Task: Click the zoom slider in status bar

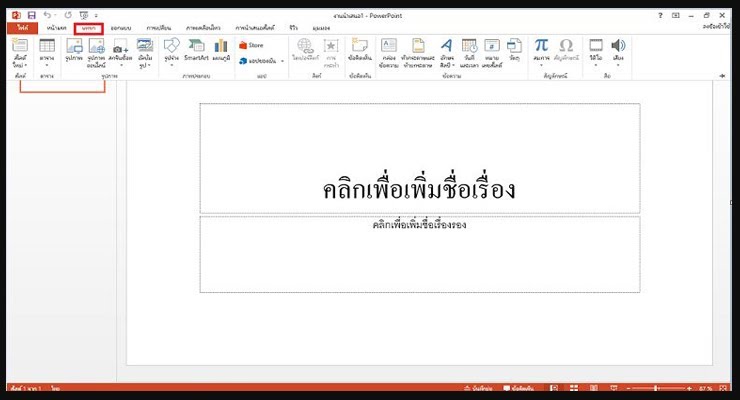Action: 655,387
